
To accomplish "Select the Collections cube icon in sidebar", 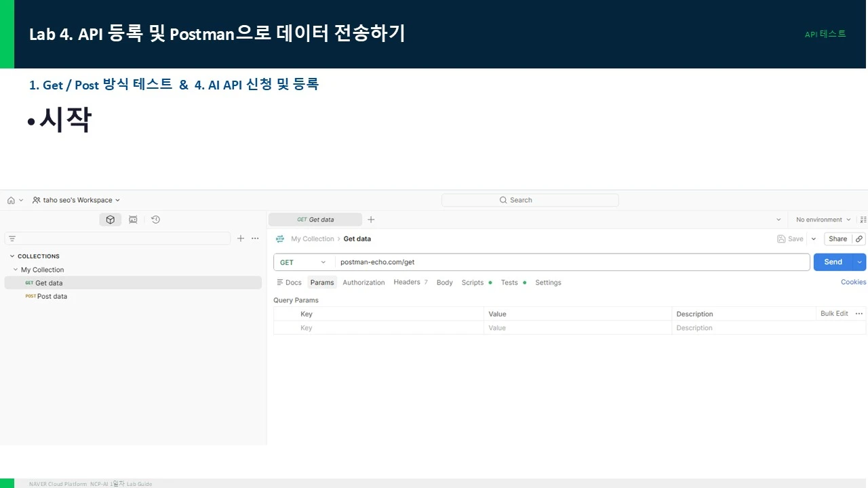I will pos(111,220).
